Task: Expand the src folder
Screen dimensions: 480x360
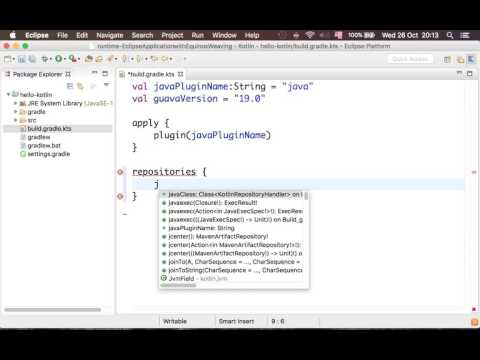Action: tap(15, 120)
